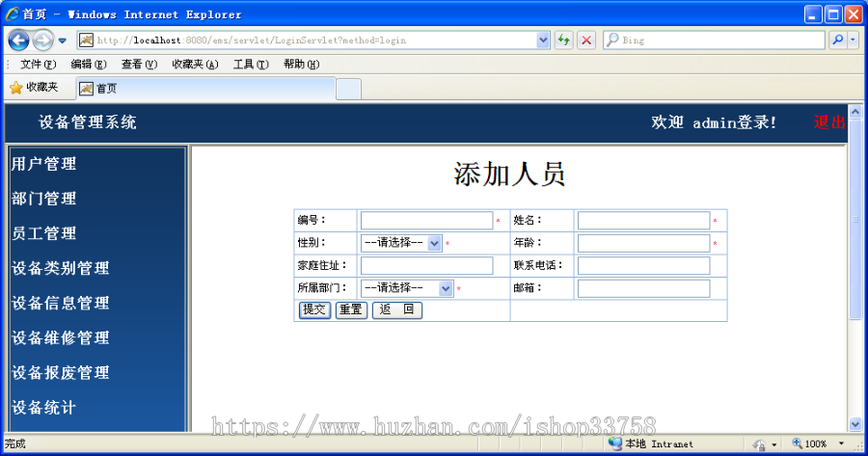
Task: Click the 年龄 input field
Action: coord(644,243)
